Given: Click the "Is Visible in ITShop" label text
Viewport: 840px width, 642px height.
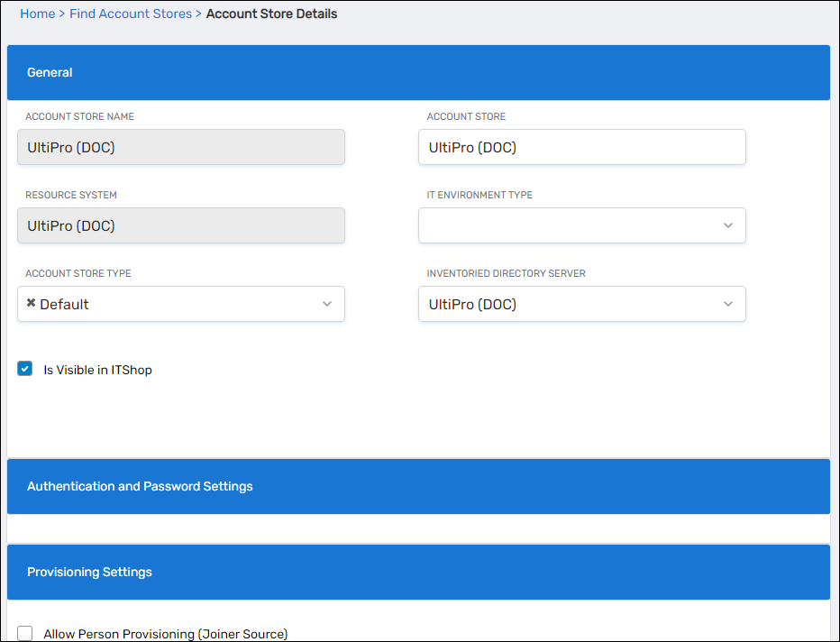Looking at the screenshot, I should tap(97, 370).
